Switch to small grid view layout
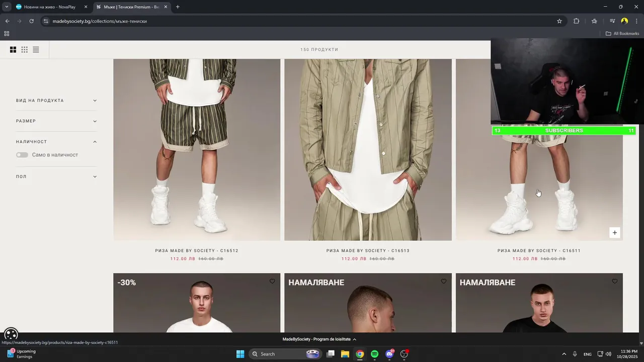The width and height of the screenshot is (644, 362). click(x=24, y=49)
